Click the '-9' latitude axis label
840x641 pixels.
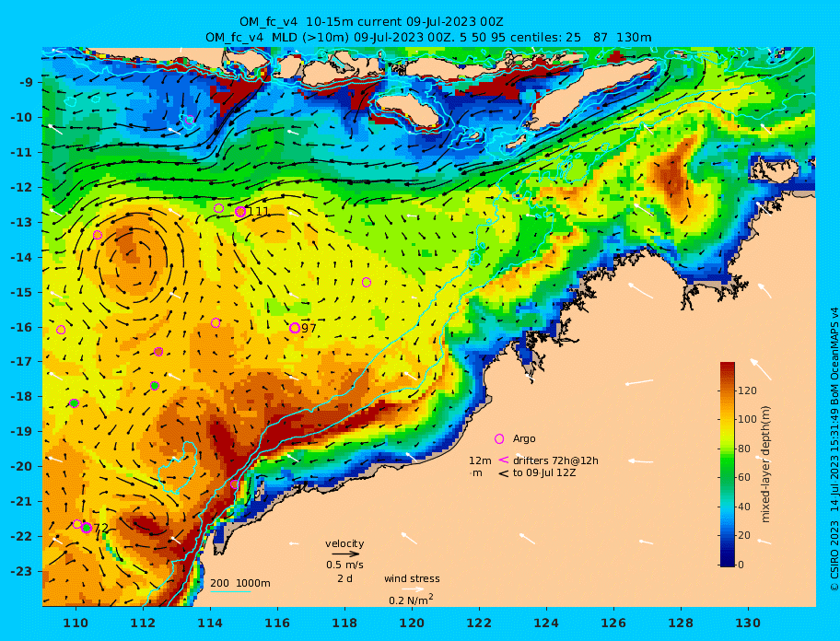tap(25, 83)
